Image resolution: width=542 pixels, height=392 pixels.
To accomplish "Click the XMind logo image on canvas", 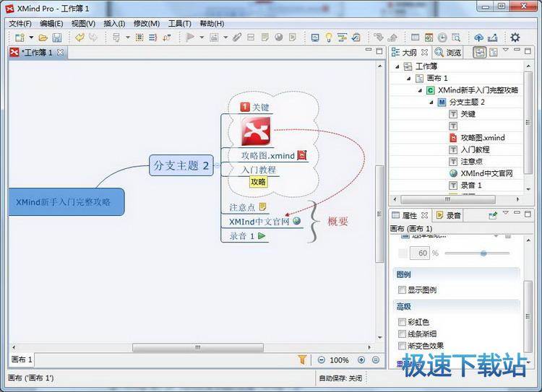I will [x=256, y=131].
